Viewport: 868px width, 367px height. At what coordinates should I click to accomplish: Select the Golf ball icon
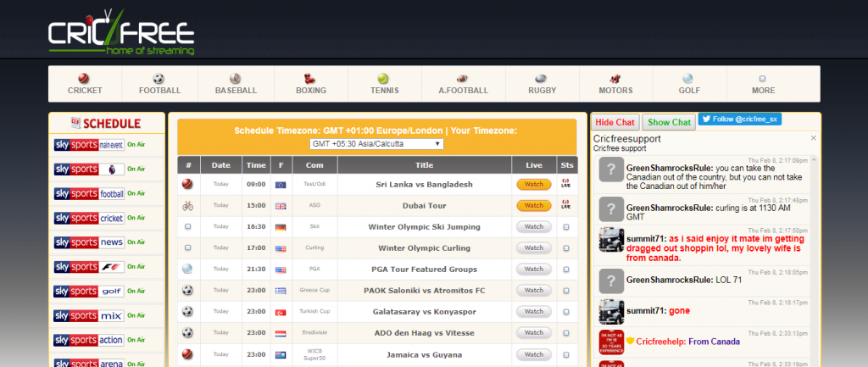688,79
